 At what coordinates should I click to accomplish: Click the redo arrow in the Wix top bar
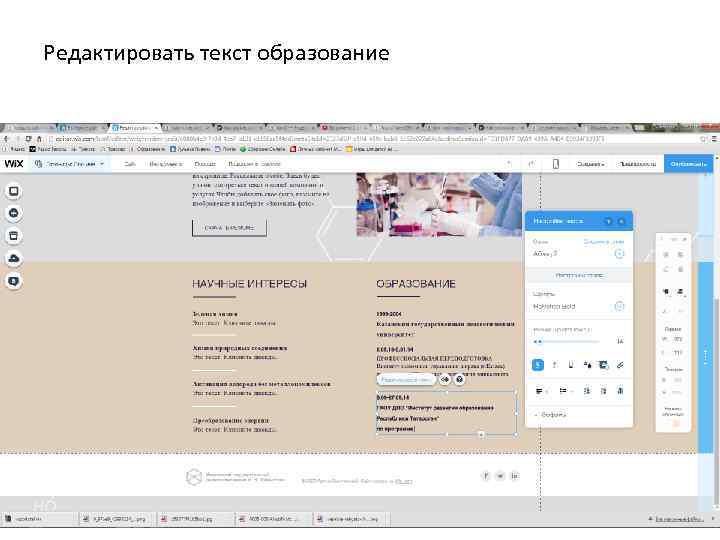532,164
